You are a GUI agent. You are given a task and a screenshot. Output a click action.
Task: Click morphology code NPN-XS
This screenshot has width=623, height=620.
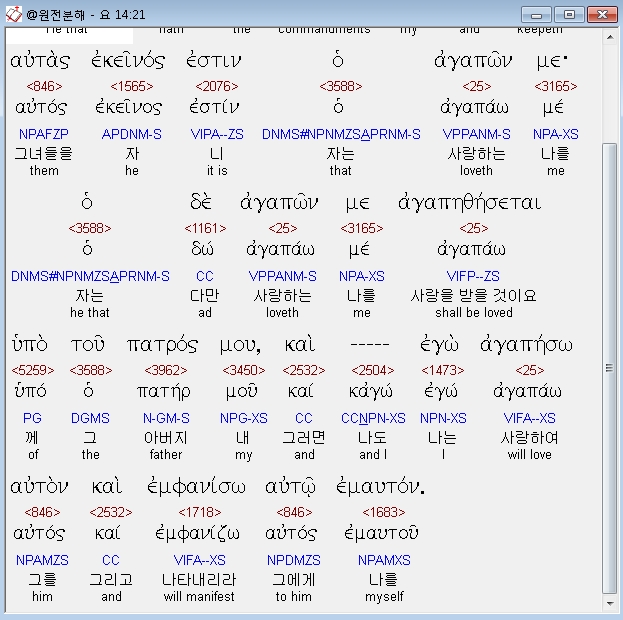tap(443, 418)
